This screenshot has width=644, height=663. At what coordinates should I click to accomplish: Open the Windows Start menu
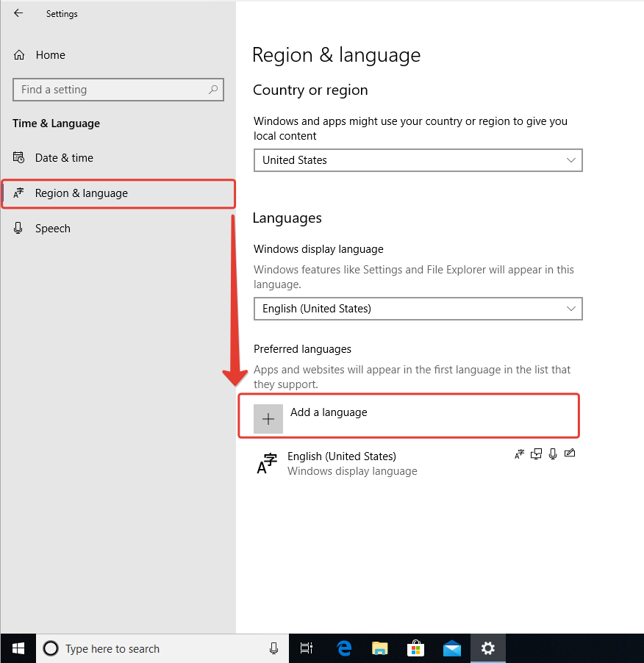18,648
